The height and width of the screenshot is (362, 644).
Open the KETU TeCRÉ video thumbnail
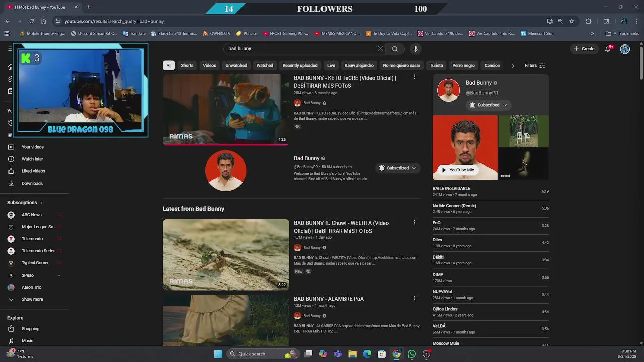(225, 110)
